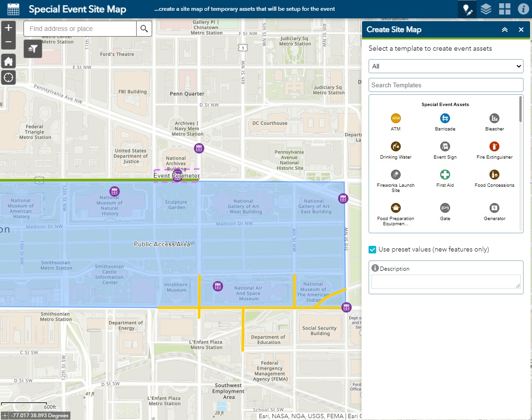Image resolution: width=532 pixels, height=420 pixels.
Task: Uncheck Use preset values checkbox
Action: click(372, 250)
